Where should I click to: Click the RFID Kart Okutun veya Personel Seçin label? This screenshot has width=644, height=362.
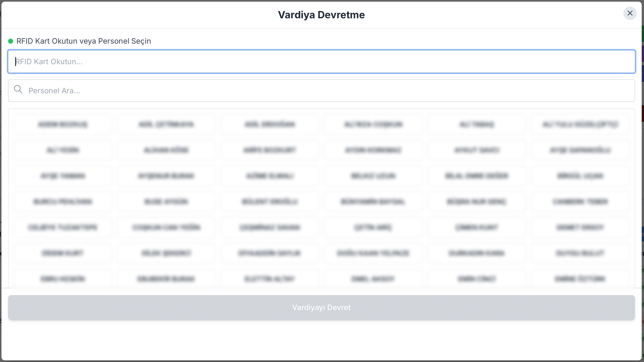[83, 41]
